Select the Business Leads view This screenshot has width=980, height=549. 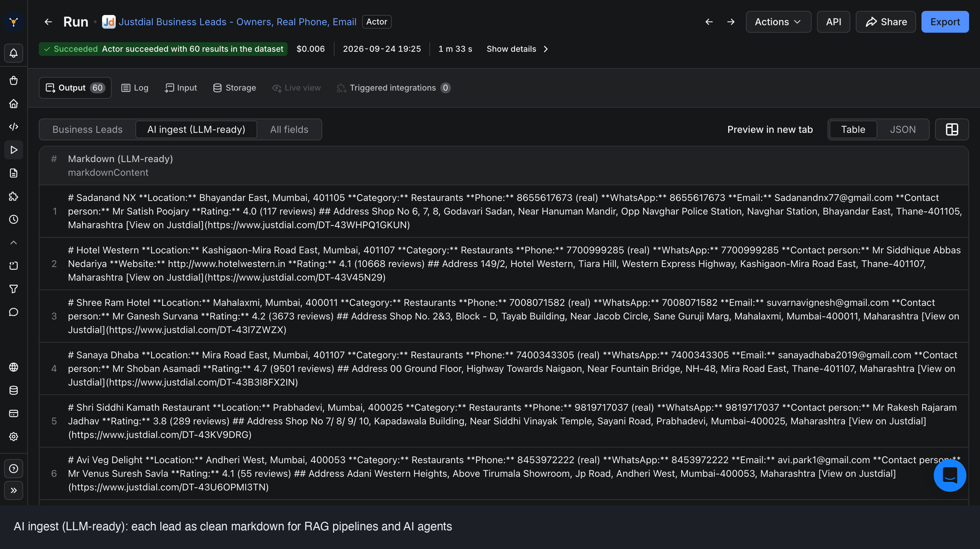pyautogui.click(x=87, y=129)
